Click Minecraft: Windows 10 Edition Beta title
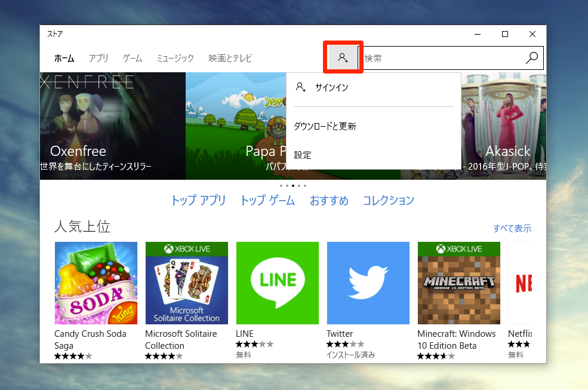Viewport: 588px width, 390px height. [457, 340]
